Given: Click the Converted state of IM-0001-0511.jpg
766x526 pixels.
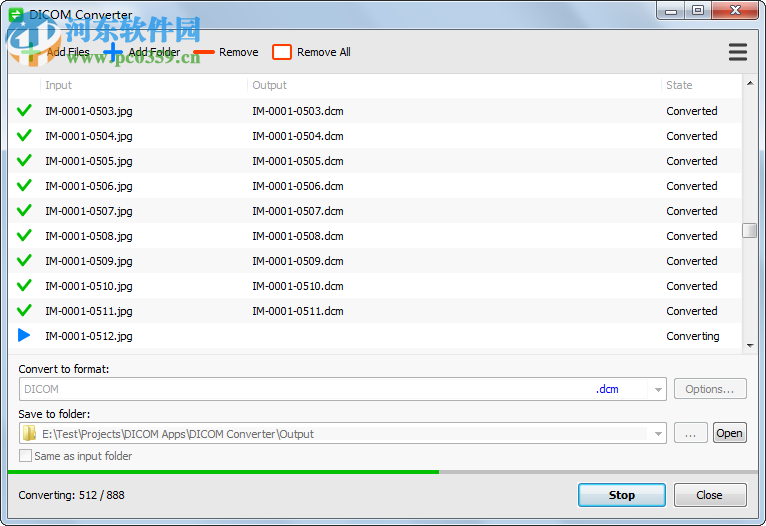Looking at the screenshot, I should point(692,311).
